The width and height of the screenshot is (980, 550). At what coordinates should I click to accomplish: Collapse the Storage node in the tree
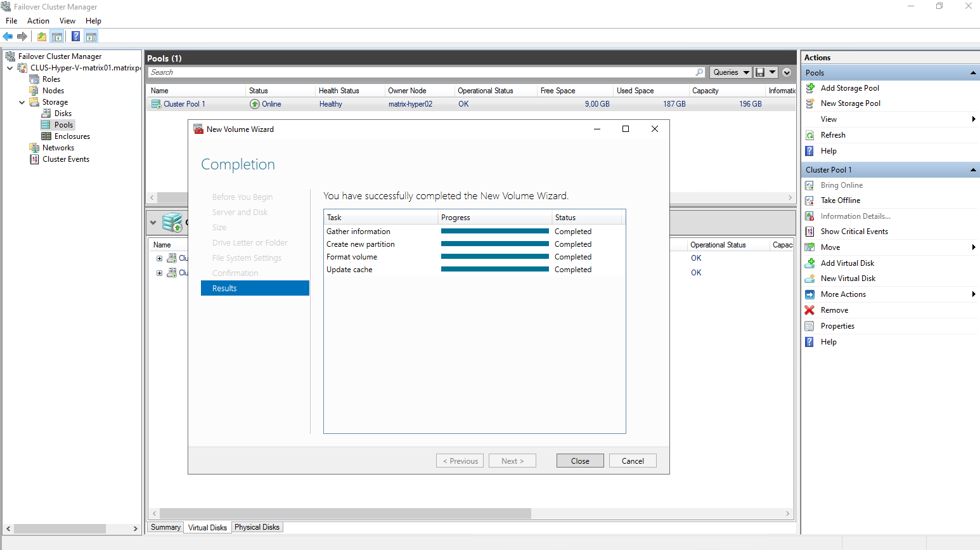point(22,102)
